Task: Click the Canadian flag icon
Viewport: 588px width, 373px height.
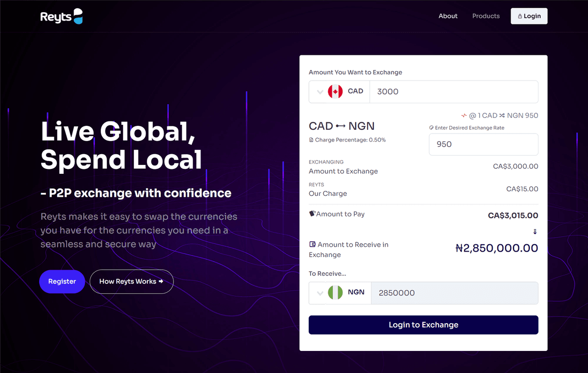Action: 335,92
